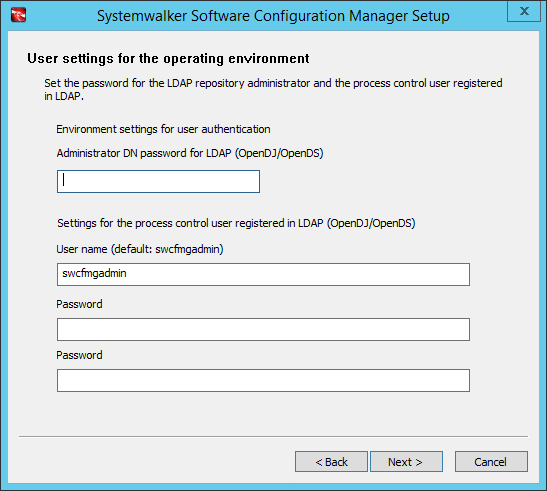The width and height of the screenshot is (547, 491).
Task: Select the first Password input field
Action: (x=263, y=329)
